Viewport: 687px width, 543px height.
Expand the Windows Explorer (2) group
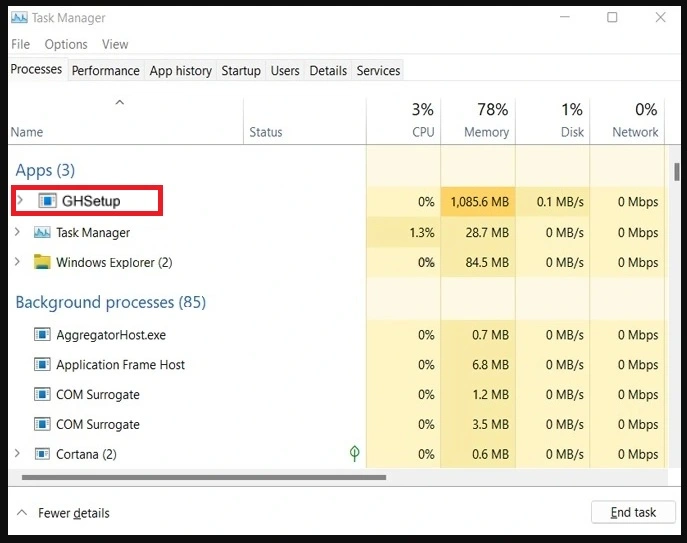point(17,262)
